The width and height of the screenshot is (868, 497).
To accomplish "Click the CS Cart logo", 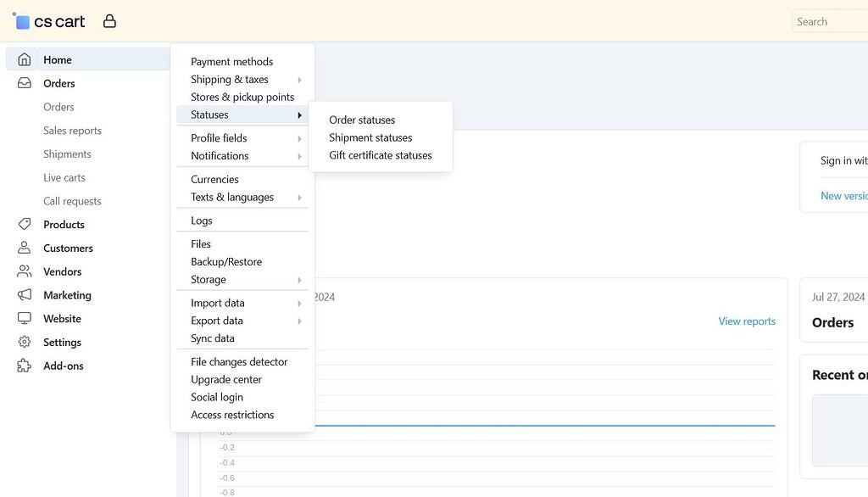I will [x=49, y=20].
